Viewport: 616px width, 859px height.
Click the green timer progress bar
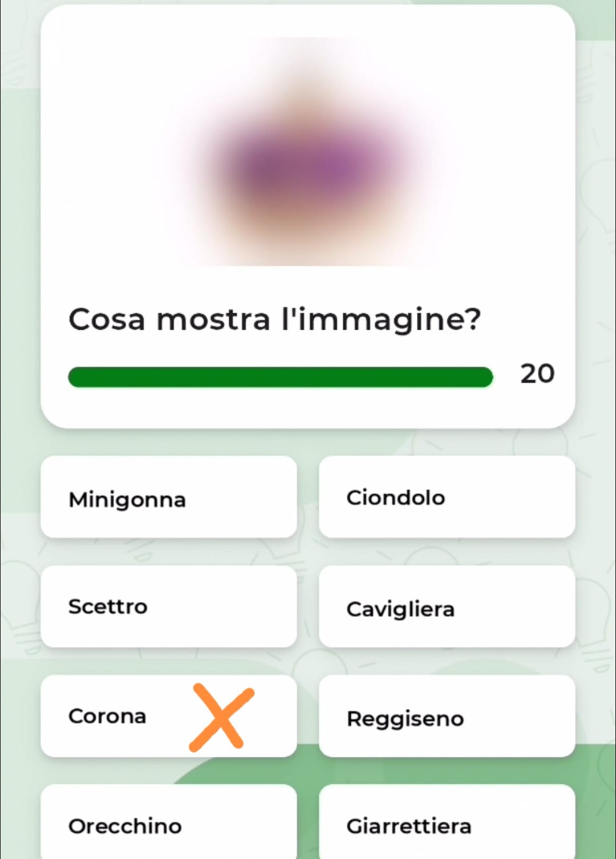[x=279, y=377]
